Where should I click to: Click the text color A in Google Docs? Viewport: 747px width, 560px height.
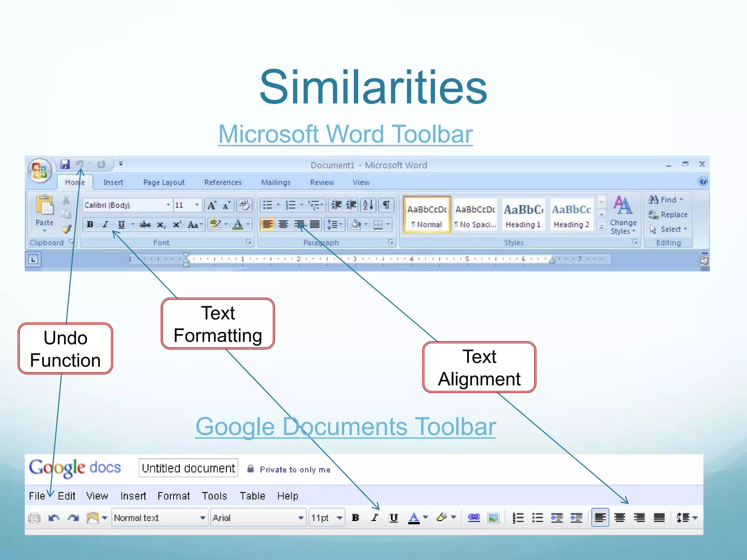coord(414,518)
